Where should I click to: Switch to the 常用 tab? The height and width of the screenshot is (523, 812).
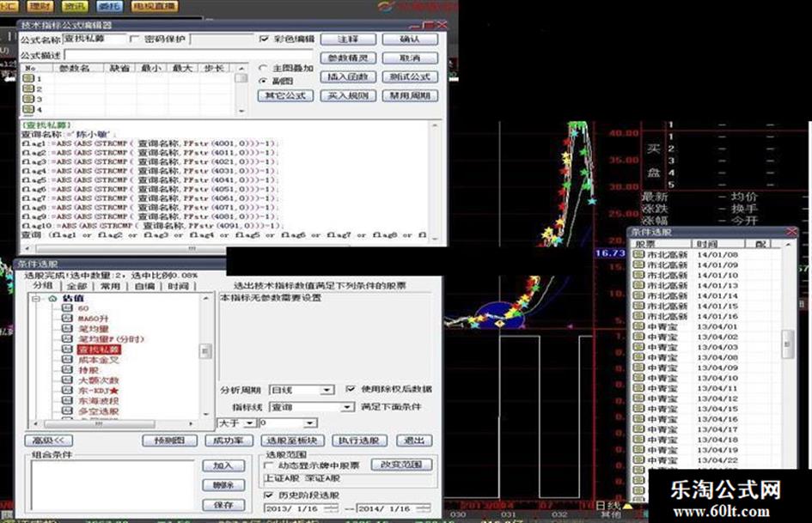[x=110, y=285]
